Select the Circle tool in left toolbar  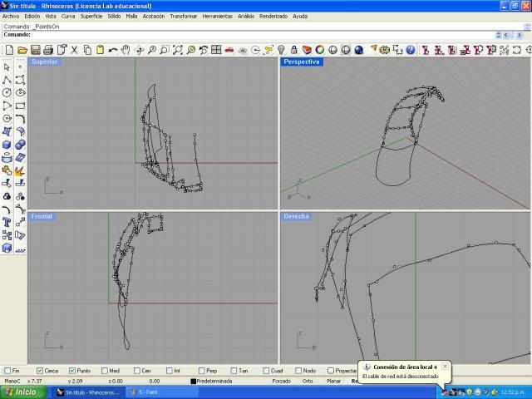pyautogui.click(x=7, y=93)
